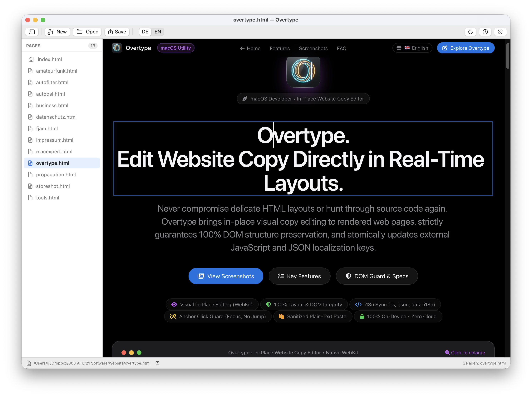Open a file with the Open button
The image size is (532, 397).
click(87, 32)
